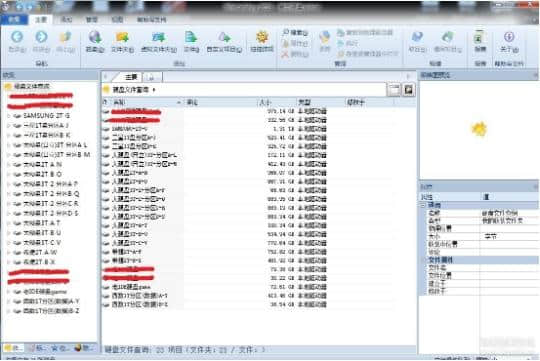Select the 主要 tab above the file list

pyautogui.click(x=131, y=77)
